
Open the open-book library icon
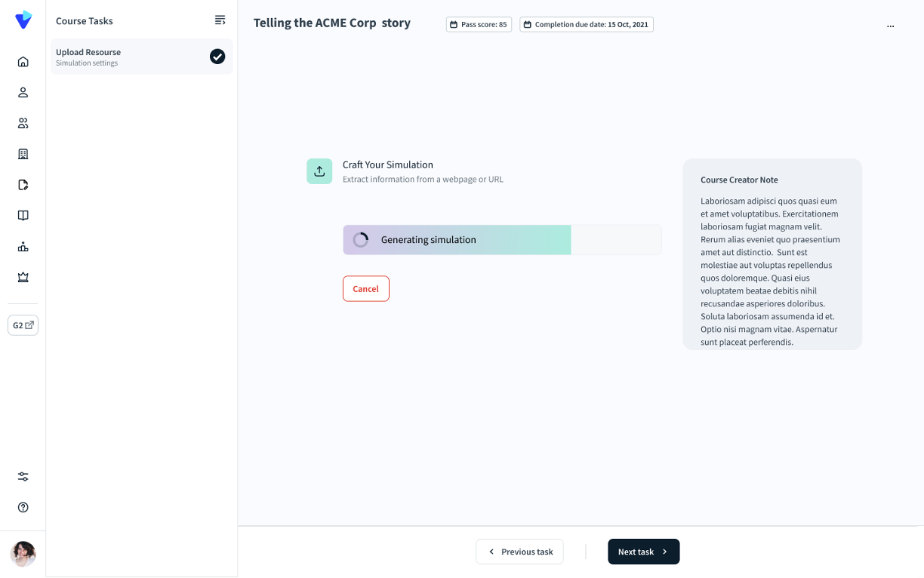(23, 216)
